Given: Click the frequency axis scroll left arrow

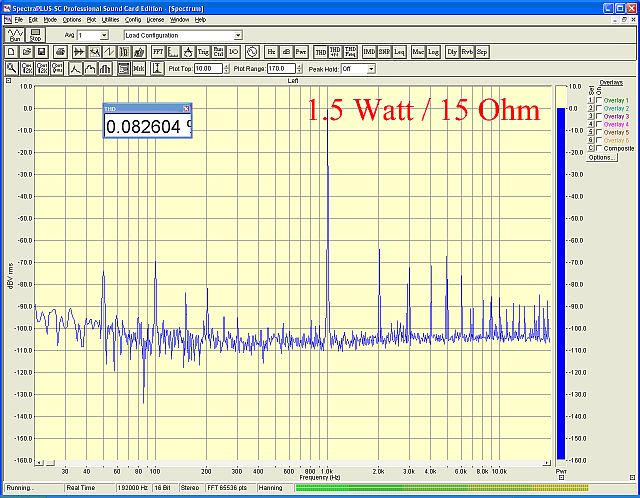Looking at the screenshot, I should point(39,463).
